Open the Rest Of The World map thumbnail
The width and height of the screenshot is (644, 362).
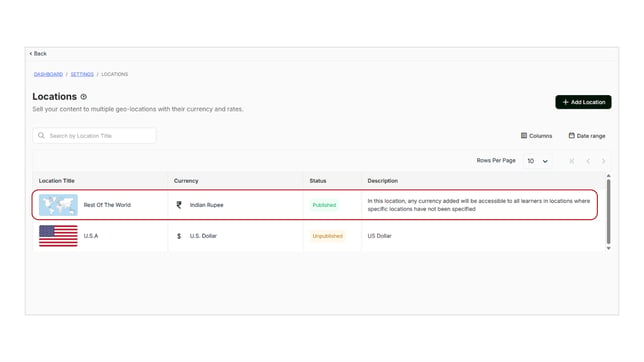(58, 205)
